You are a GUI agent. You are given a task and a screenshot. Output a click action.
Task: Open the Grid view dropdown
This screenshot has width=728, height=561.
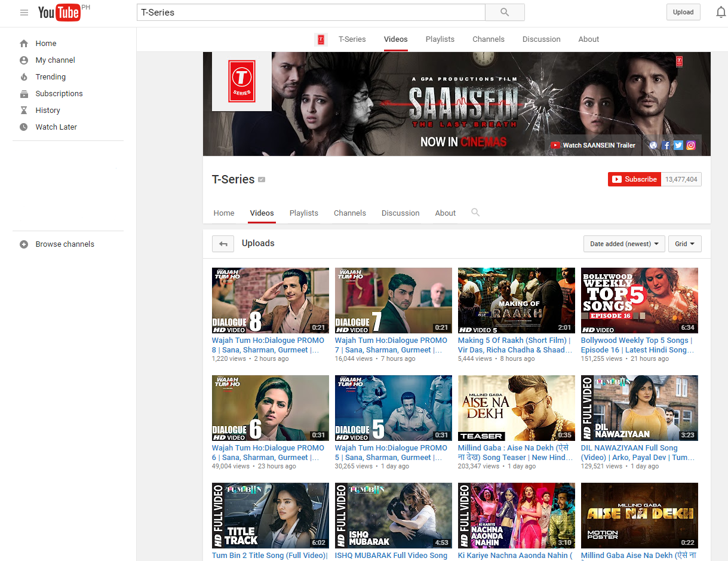tap(685, 244)
